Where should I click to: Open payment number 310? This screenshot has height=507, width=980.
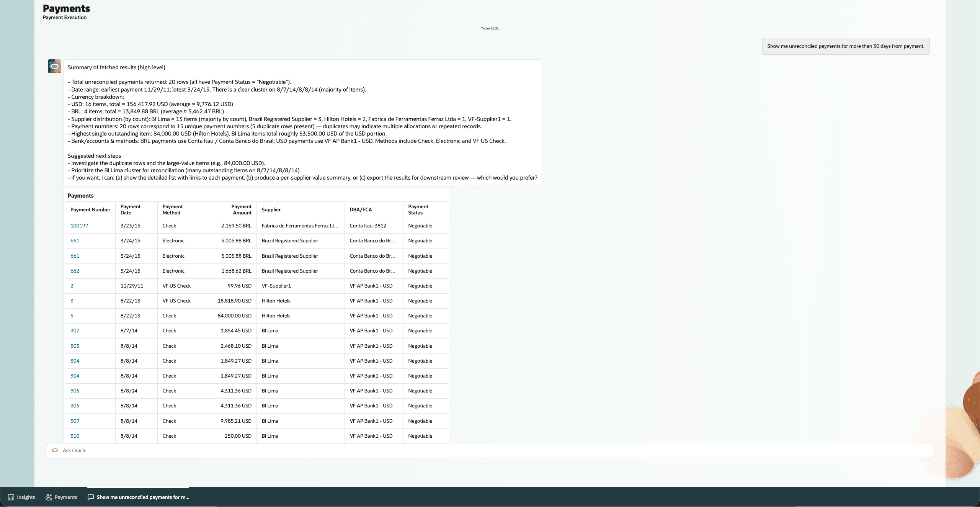click(75, 436)
